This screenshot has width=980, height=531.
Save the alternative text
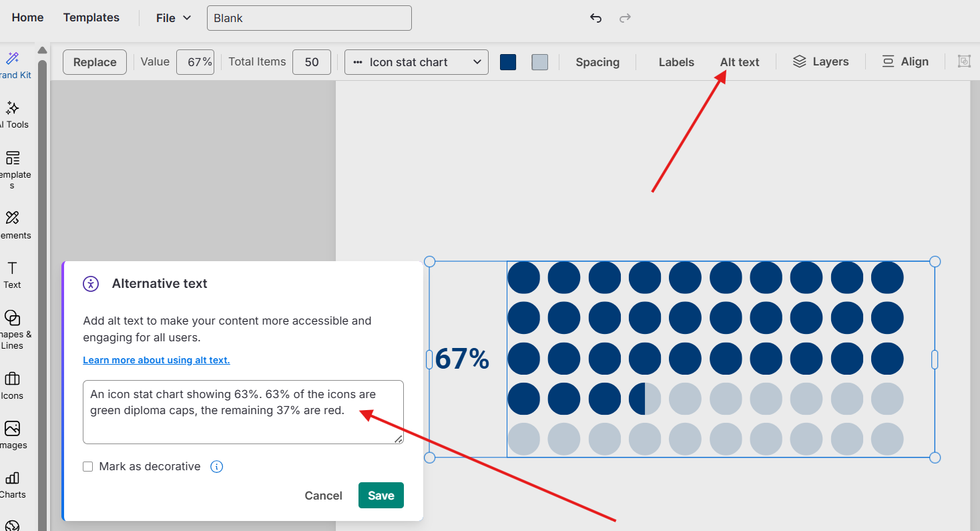tap(381, 495)
